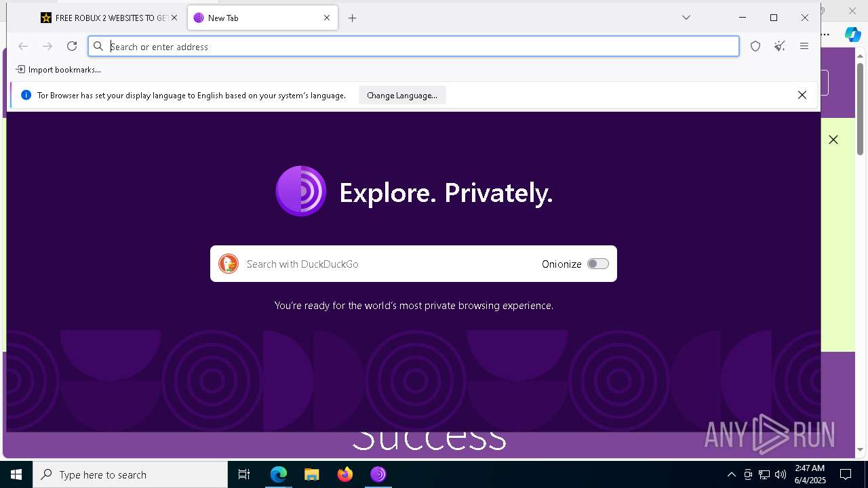Close the New Tab tab

[327, 18]
